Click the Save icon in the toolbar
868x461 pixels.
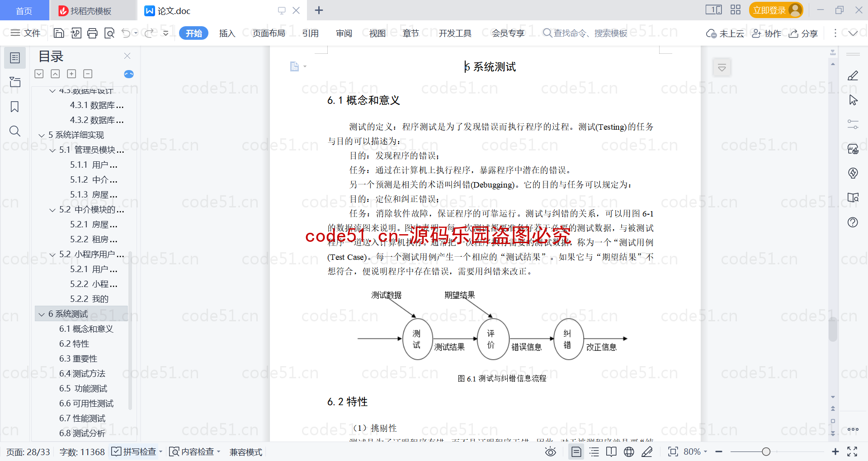[x=59, y=33]
